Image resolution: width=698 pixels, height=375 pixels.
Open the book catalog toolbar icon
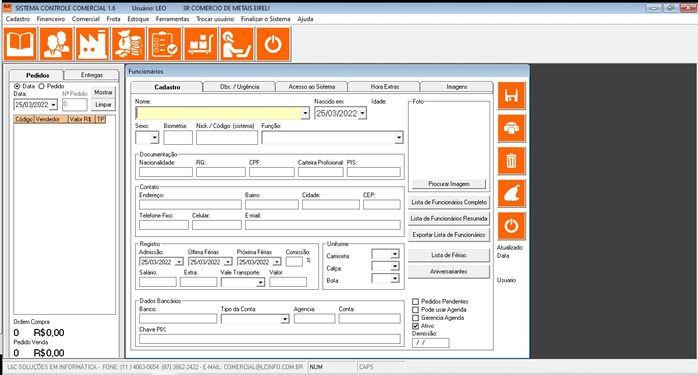coord(20,44)
